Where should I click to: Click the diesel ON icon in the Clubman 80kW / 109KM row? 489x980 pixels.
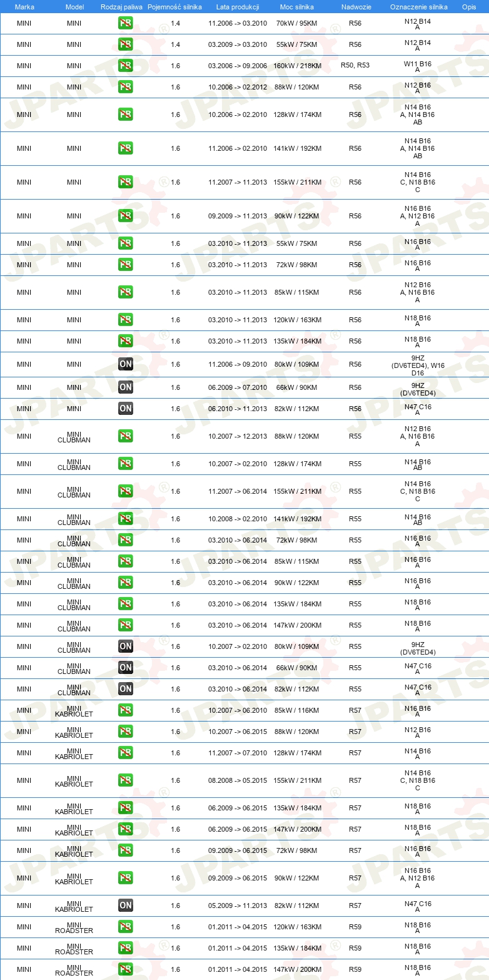click(125, 646)
